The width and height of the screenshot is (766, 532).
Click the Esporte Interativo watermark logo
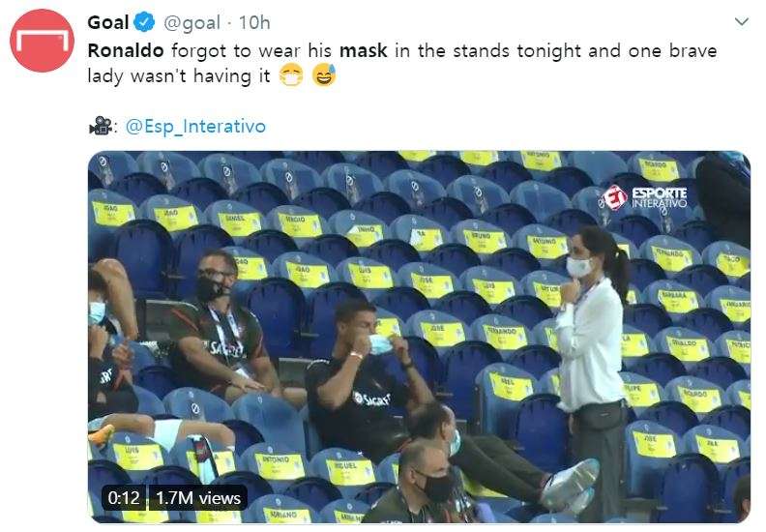tap(644, 196)
